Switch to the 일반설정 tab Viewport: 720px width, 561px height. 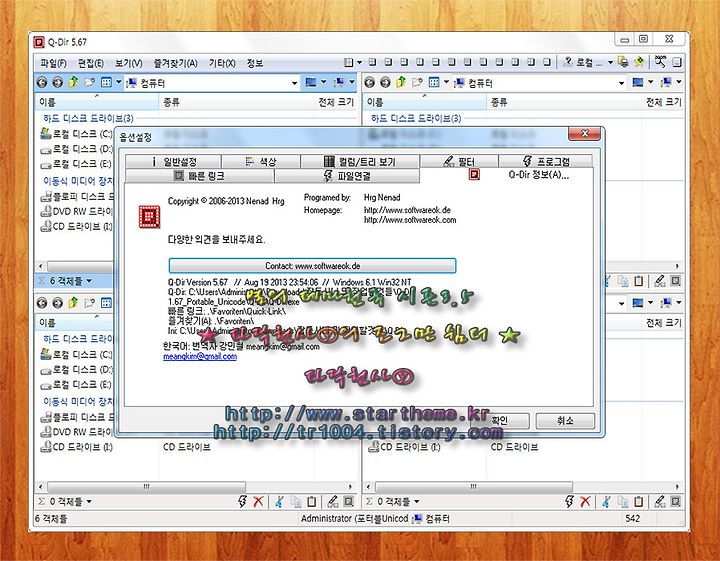click(173, 162)
